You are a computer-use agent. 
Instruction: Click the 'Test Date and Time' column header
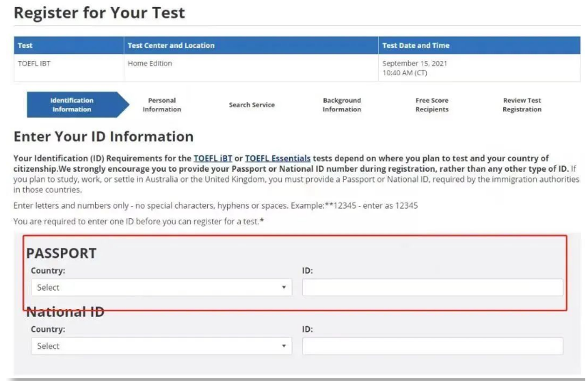coord(479,45)
